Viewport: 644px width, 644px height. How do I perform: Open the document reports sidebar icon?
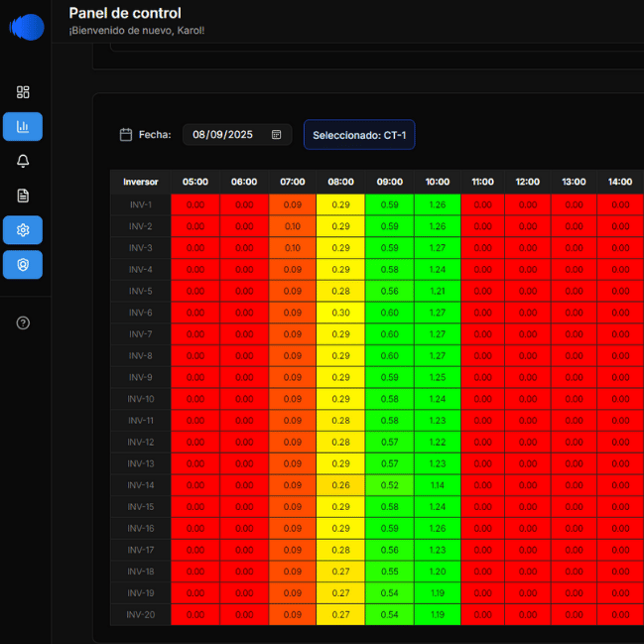(23, 195)
